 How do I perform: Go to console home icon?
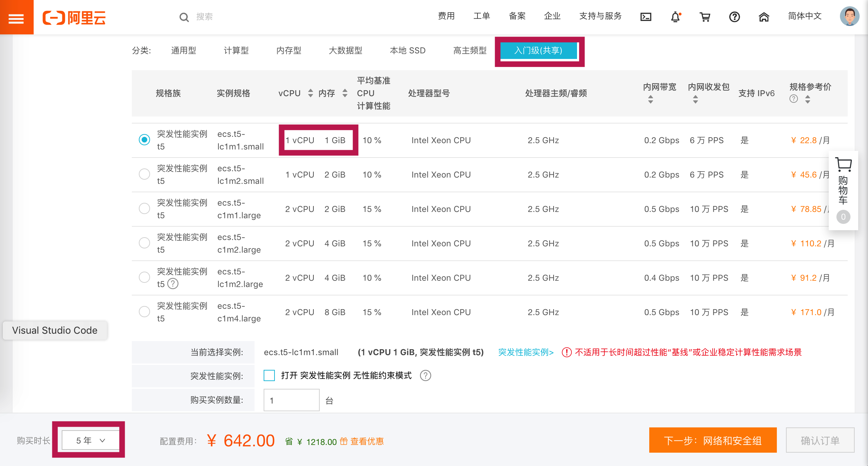pos(764,17)
